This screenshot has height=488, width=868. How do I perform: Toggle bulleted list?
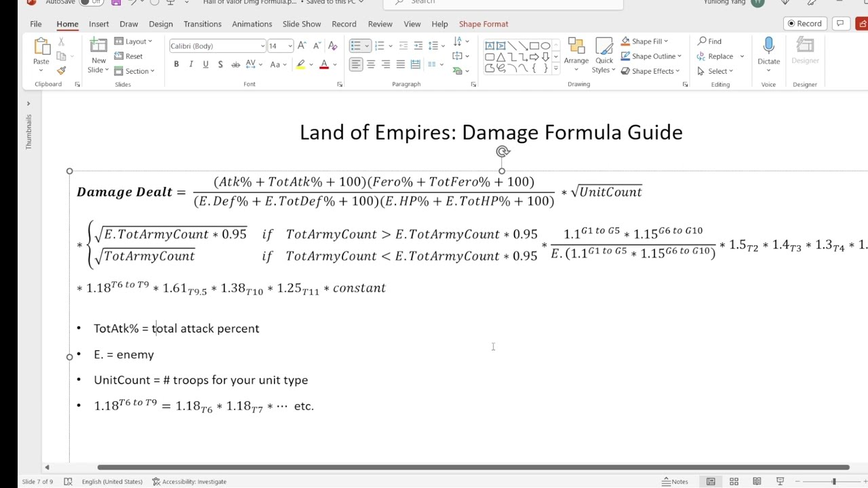tap(355, 46)
